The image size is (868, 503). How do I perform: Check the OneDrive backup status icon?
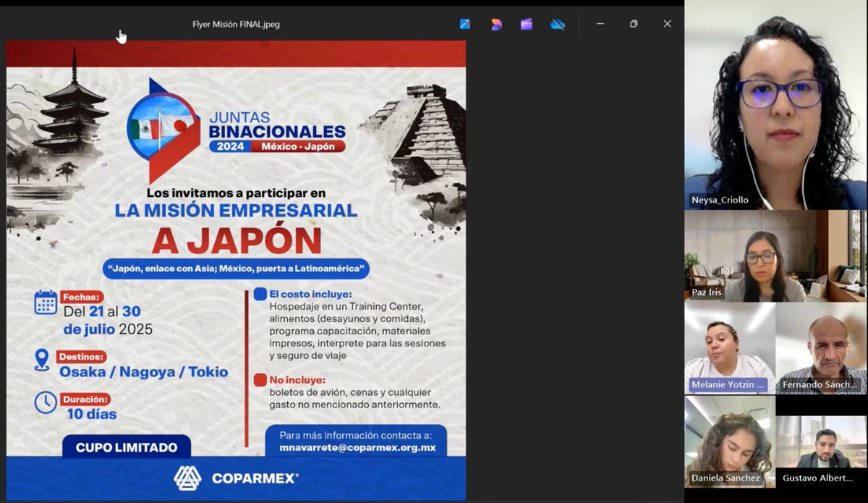tap(557, 24)
